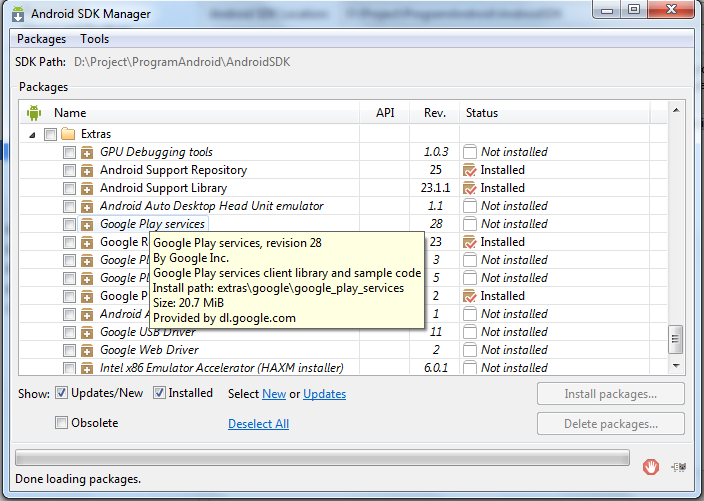Select the Google Play services row name
This screenshot has width=704, height=501.
tap(152, 224)
